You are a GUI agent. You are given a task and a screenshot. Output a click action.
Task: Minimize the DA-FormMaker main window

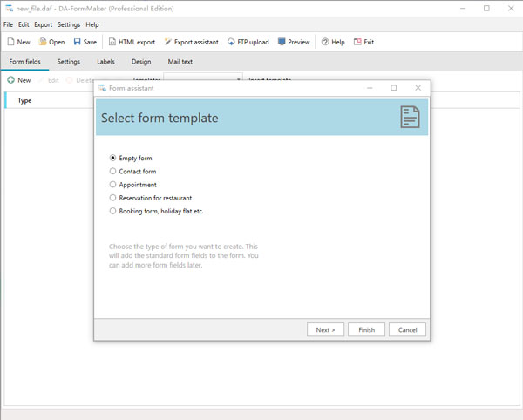[463, 9]
